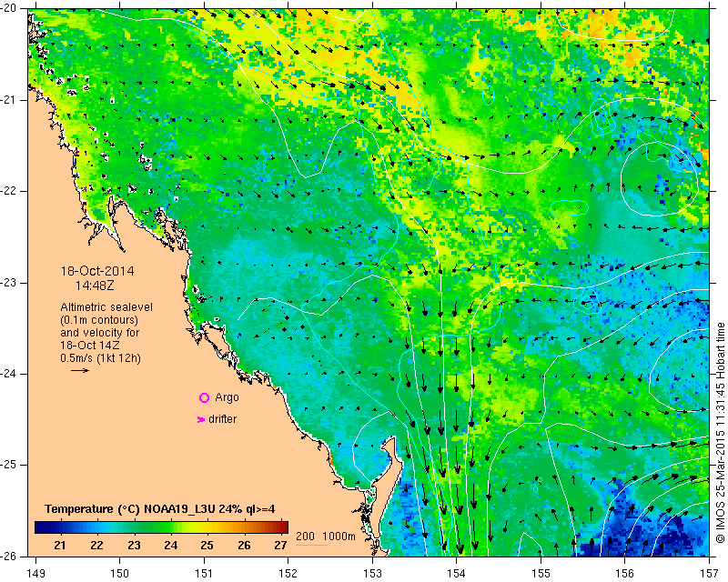Click the '0.5m/s (1kt 12h)' scale text
Image resolution: width=728 pixels, height=582 pixels.
(x=100, y=358)
